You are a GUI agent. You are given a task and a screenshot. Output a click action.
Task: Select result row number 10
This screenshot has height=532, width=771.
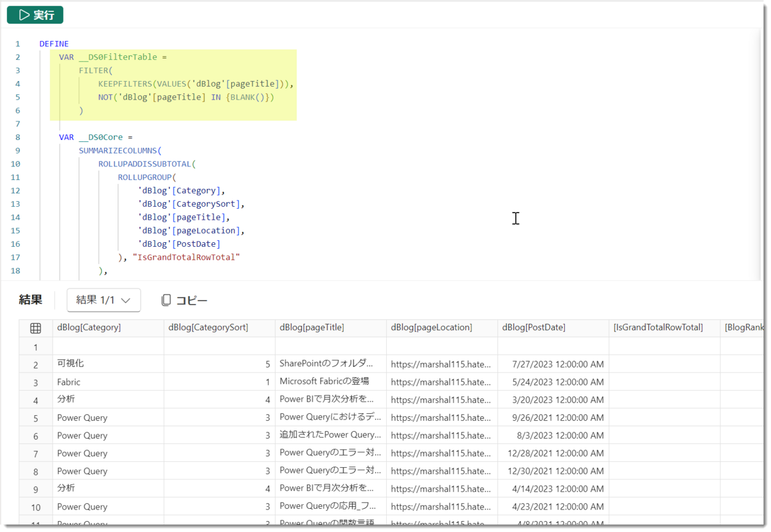[x=36, y=507]
